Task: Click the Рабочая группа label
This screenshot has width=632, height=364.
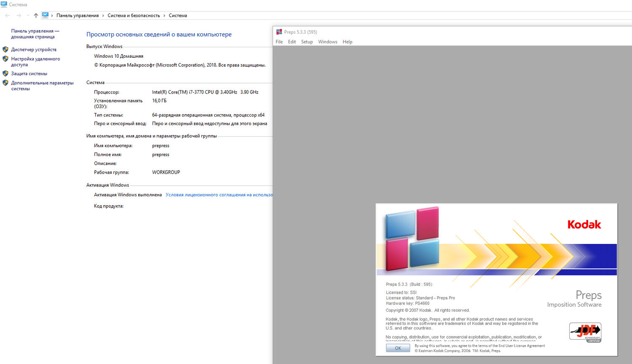Action: (x=112, y=172)
